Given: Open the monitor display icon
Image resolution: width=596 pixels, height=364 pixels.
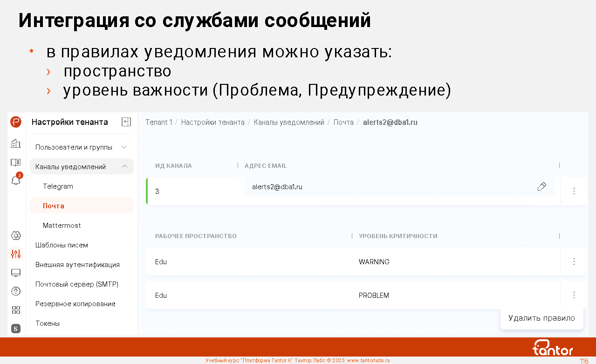Looking at the screenshot, I should (16, 273).
